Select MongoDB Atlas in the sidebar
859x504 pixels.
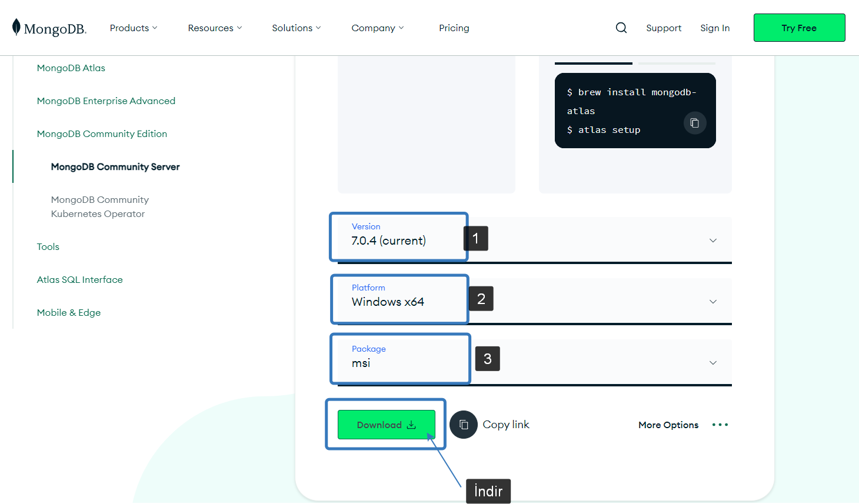pyautogui.click(x=71, y=68)
